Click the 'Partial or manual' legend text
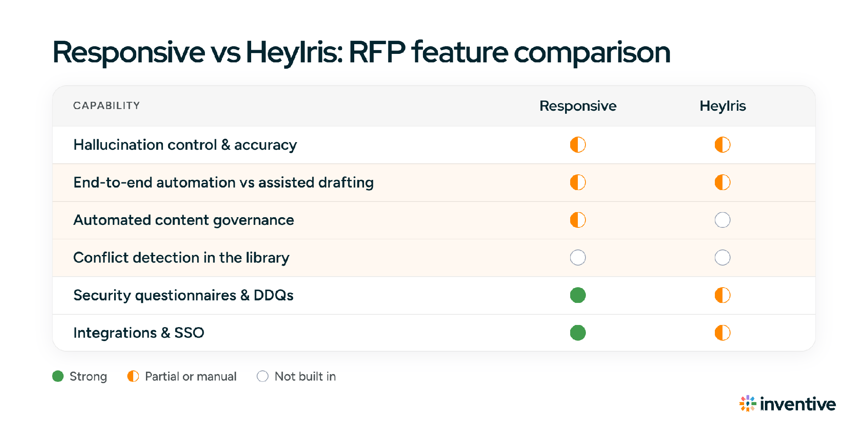868x434 pixels. coord(190,376)
